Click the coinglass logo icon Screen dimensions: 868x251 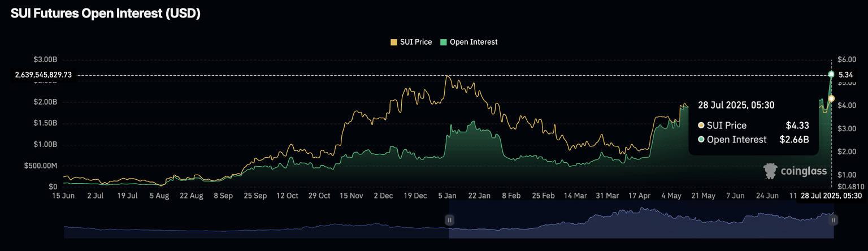[x=770, y=171]
